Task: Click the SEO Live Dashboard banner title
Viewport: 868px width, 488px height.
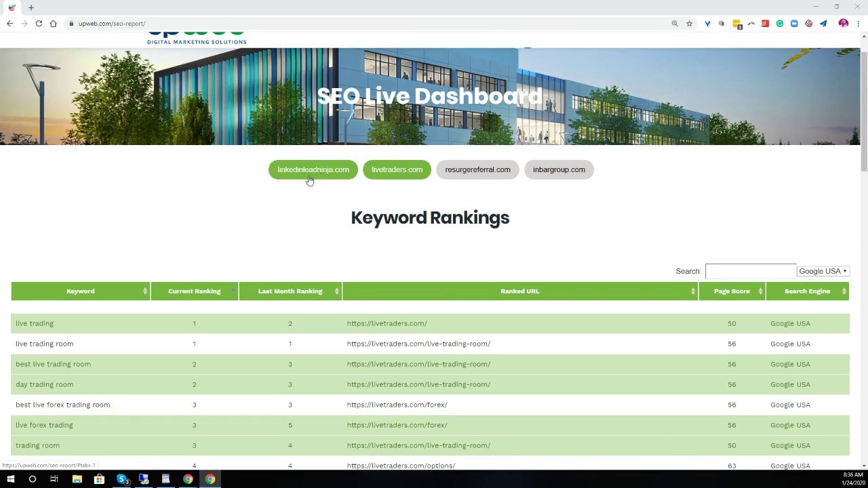Action: 430,96
